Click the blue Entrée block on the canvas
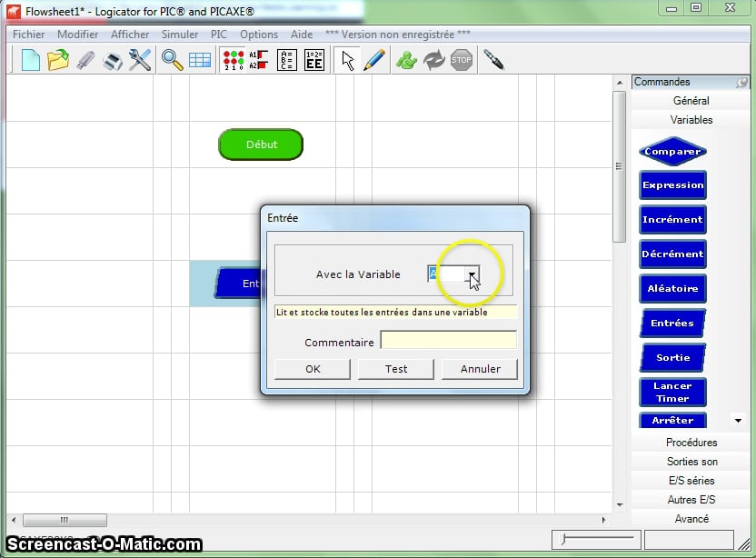The width and height of the screenshot is (756, 558). tap(239, 284)
